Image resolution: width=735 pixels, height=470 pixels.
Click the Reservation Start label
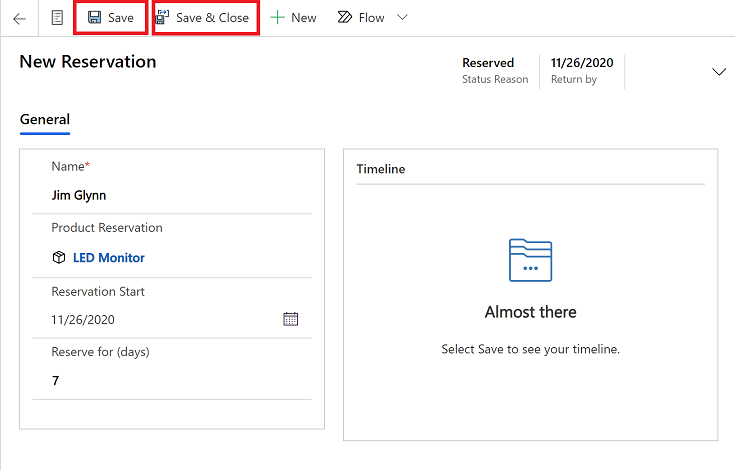pos(98,291)
